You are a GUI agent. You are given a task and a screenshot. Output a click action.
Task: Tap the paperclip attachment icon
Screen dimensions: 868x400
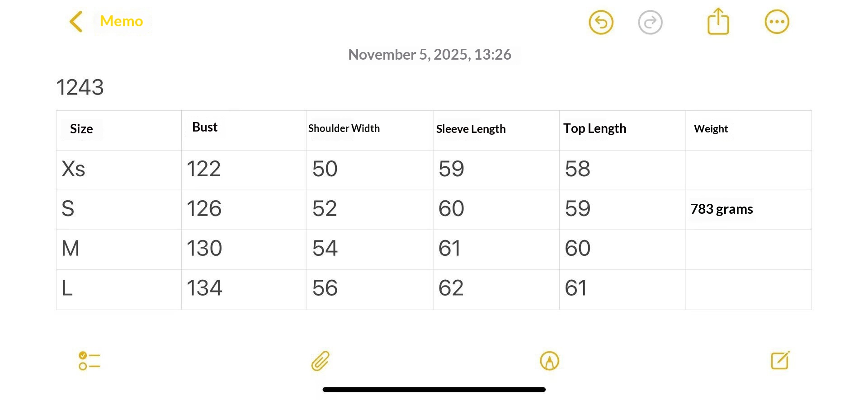coord(321,361)
